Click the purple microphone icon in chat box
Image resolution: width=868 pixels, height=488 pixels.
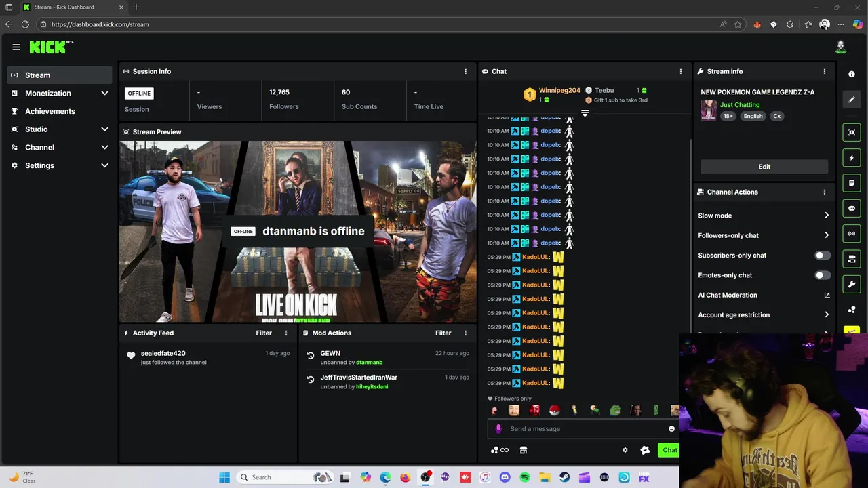point(498,428)
